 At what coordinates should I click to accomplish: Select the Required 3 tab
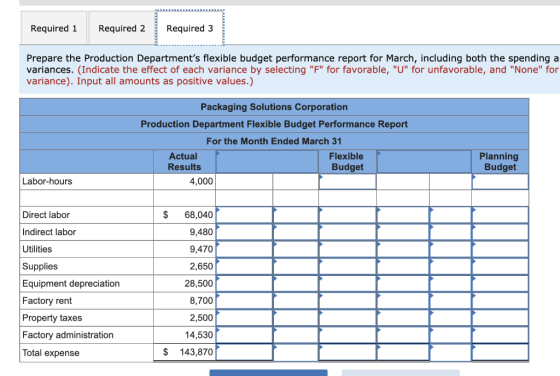point(190,28)
